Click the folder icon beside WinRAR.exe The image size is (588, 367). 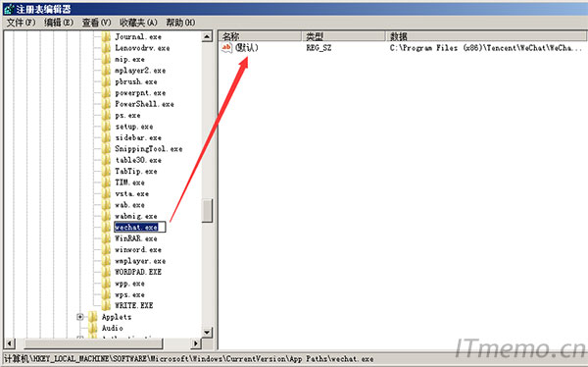[106, 238]
